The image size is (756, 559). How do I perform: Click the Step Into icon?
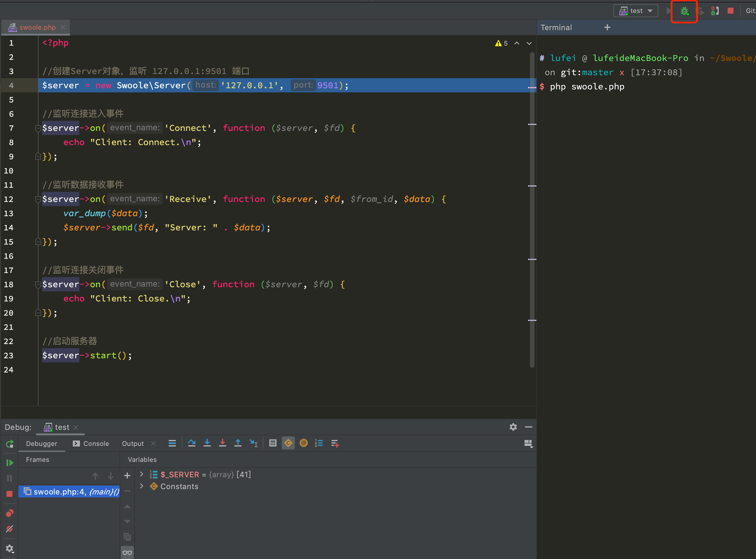tap(207, 443)
